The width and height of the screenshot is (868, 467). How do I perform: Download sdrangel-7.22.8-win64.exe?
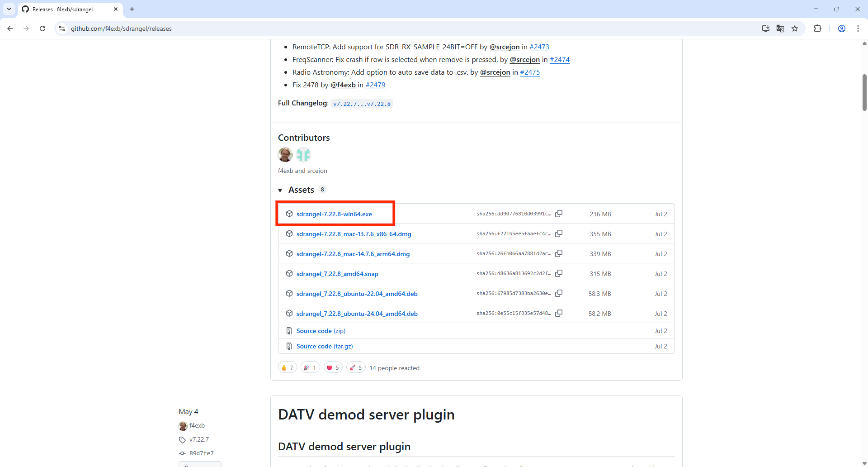coord(334,214)
